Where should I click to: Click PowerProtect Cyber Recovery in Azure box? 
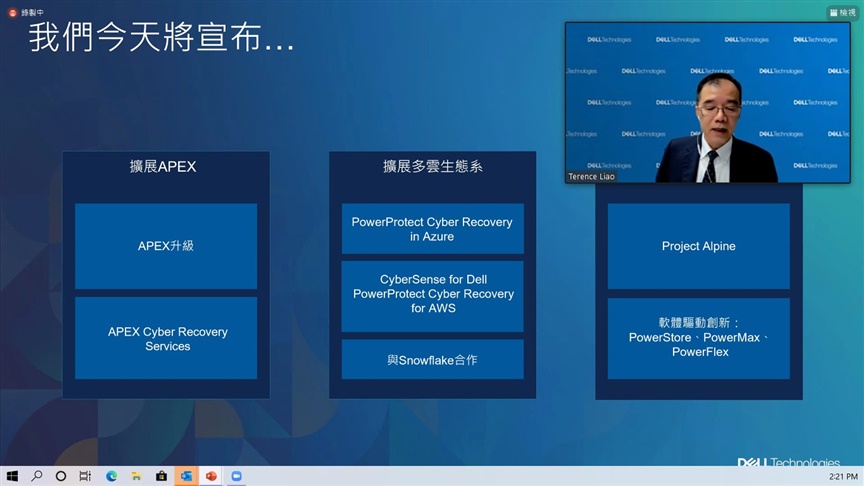pos(433,229)
